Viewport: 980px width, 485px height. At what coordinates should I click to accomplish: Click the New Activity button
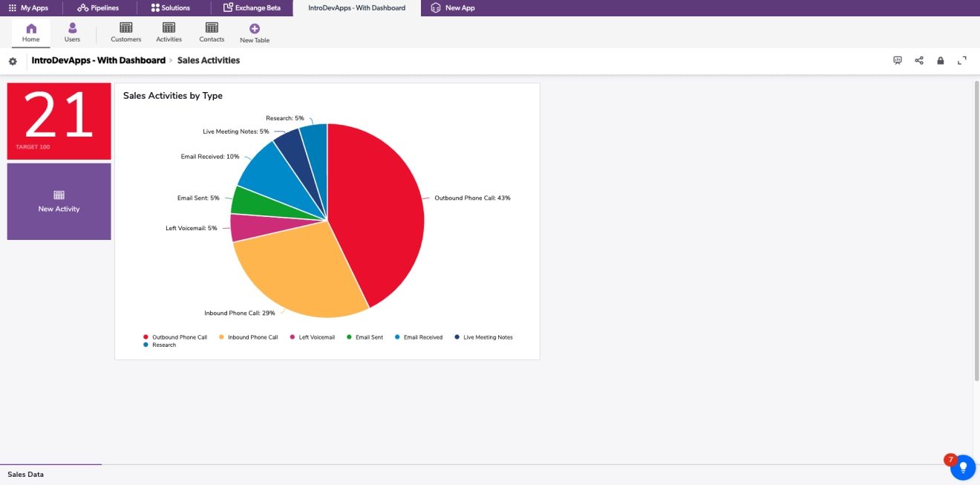[59, 201]
